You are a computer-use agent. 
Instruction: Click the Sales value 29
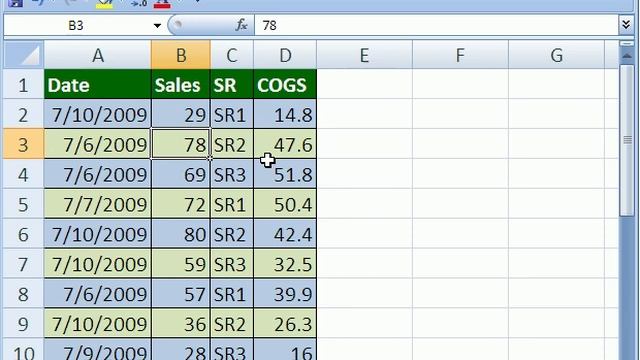pyautogui.click(x=181, y=114)
